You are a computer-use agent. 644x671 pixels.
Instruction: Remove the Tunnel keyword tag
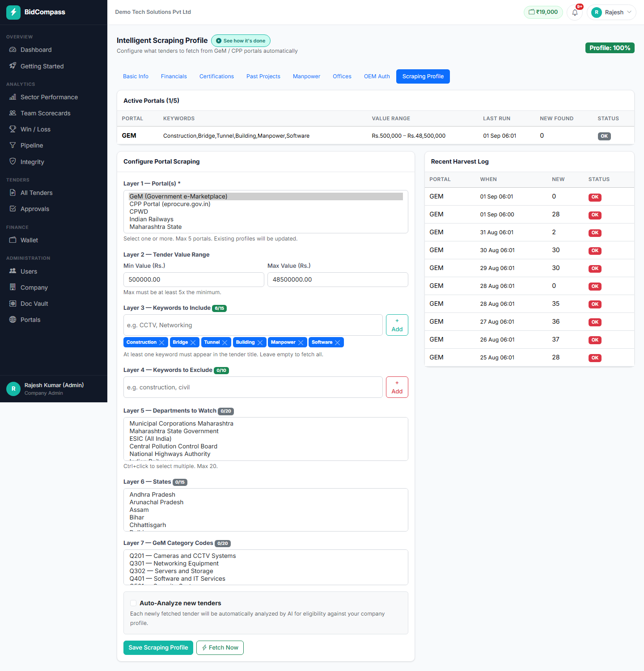tap(225, 342)
